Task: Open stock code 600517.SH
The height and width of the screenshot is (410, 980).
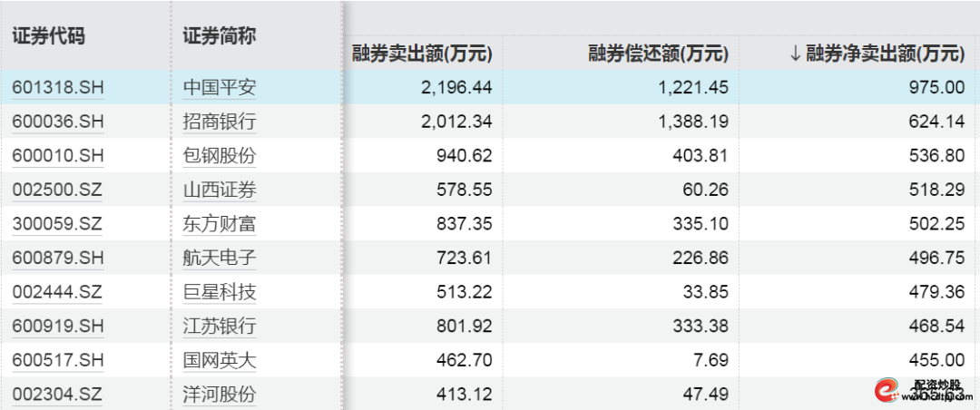Action: [x=58, y=360]
